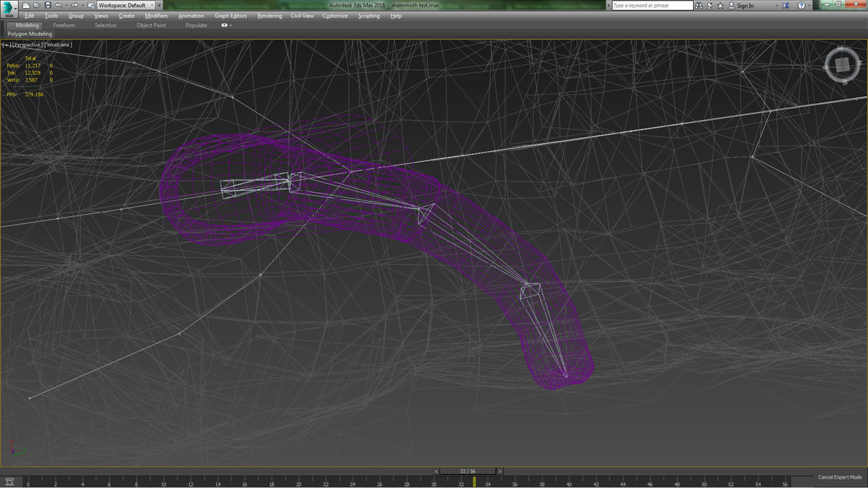Open the Redo history dropdown arrow
The image size is (868, 488).
(x=82, y=5)
